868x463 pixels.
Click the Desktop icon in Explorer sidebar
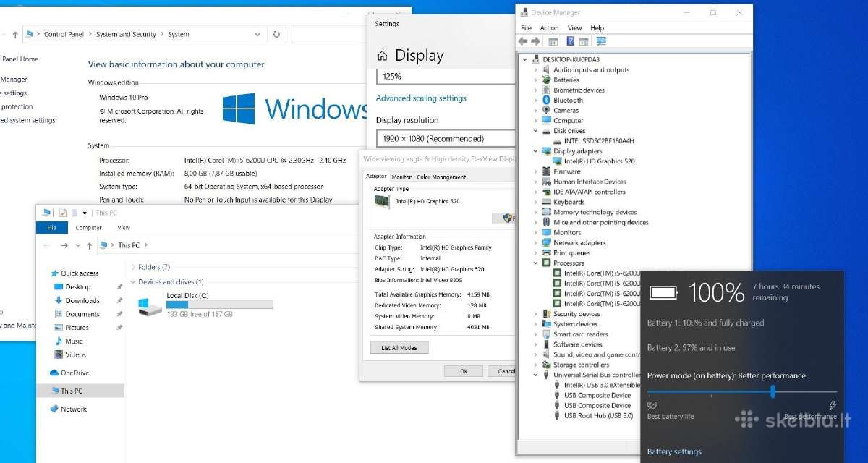(x=59, y=287)
